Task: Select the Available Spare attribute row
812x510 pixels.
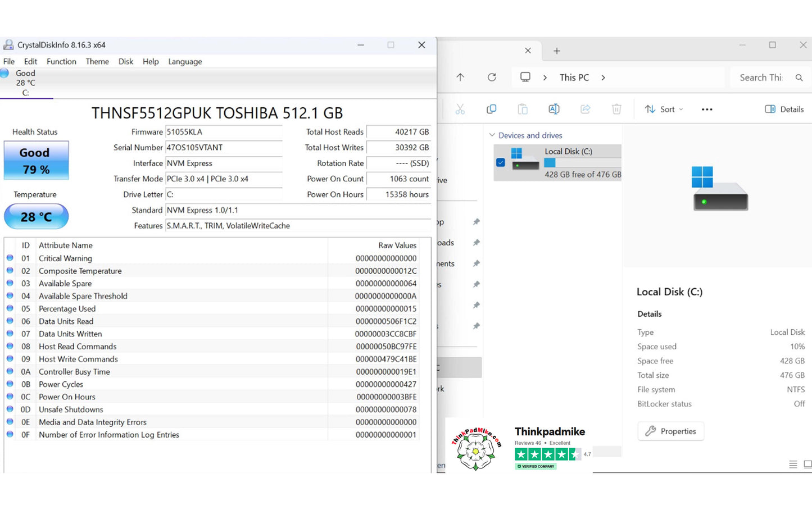Action: click(212, 284)
